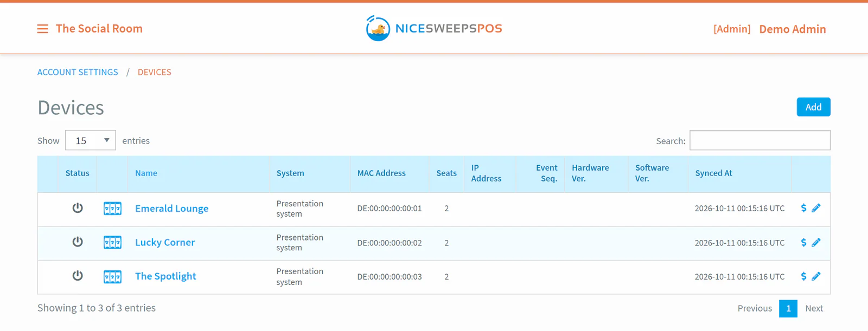
Task: Go to the Previous page
Action: (x=755, y=308)
